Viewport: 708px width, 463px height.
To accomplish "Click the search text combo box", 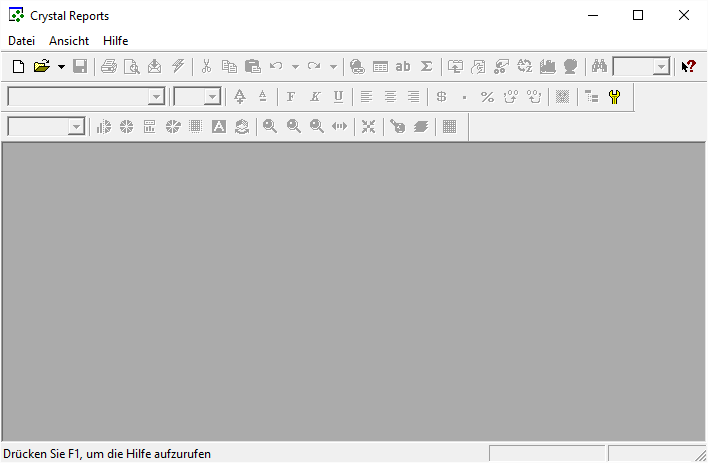I will (x=633, y=67).
